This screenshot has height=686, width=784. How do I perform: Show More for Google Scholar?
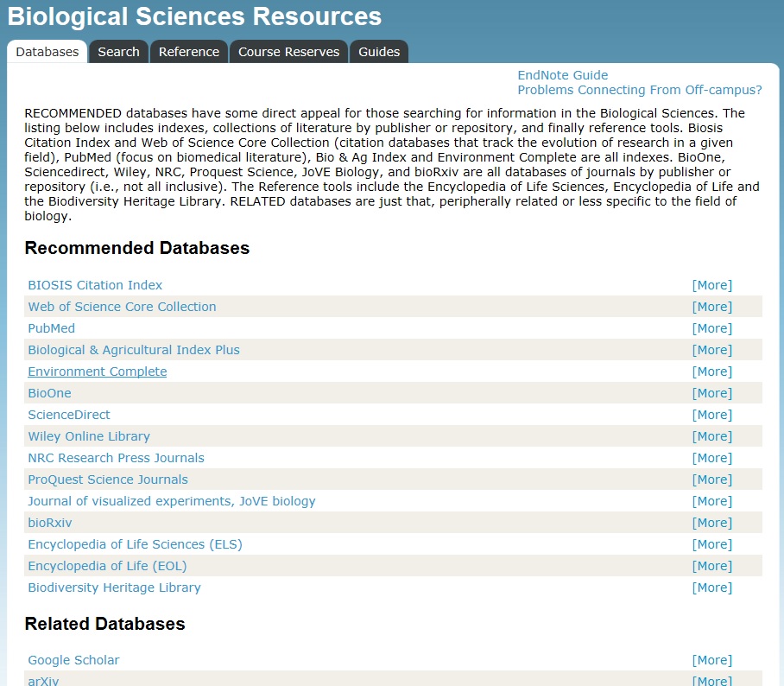pyautogui.click(x=712, y=660)
